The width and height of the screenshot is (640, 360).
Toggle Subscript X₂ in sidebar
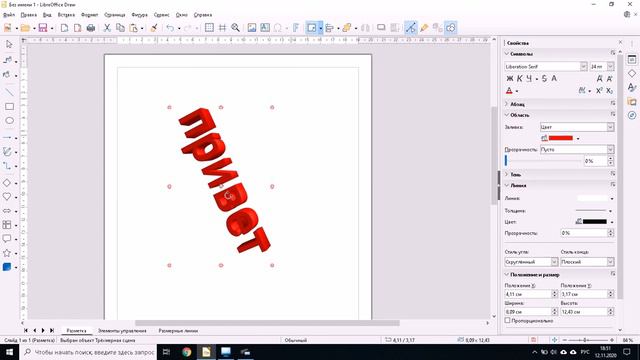(609, 91)
